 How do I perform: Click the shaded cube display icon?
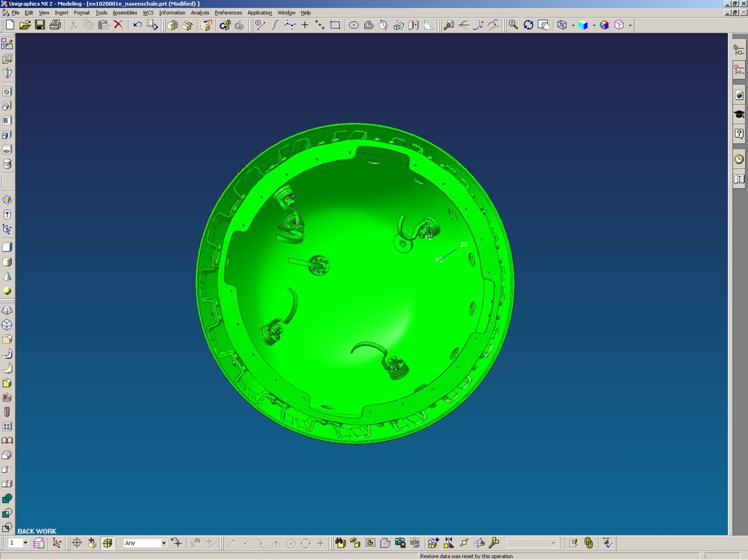(x=583, y=25)
